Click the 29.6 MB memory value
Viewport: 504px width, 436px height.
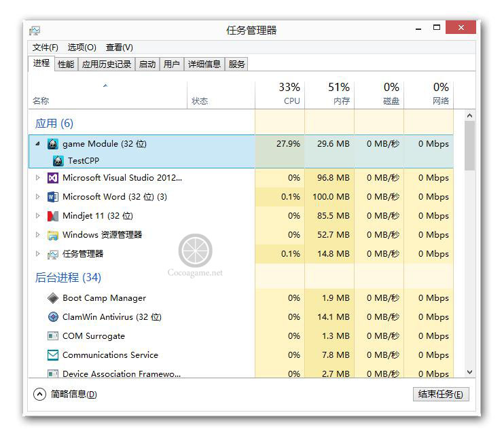click(x=334, y=143)
